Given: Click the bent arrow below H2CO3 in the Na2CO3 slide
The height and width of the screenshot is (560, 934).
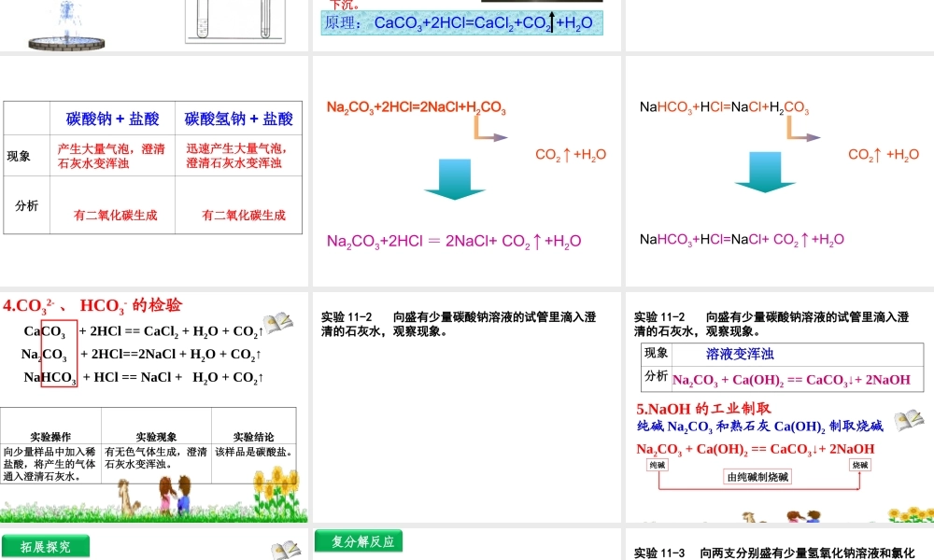Looking at the screenshot, I should tap(491, 129).
